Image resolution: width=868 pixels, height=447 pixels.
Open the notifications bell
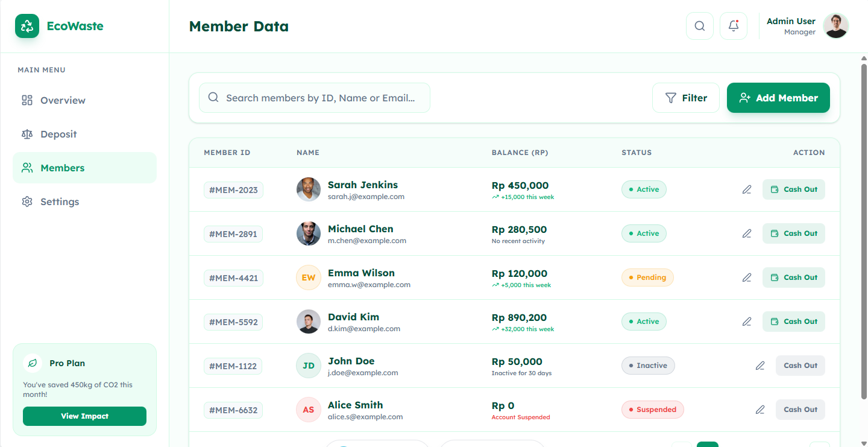coord(734,26)
